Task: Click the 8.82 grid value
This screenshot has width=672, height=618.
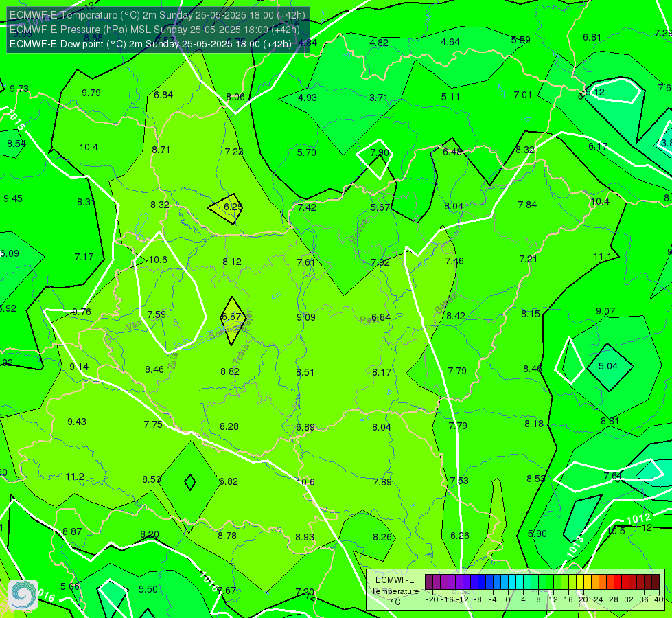Action: pyautogui.click(x=230, y=371)
